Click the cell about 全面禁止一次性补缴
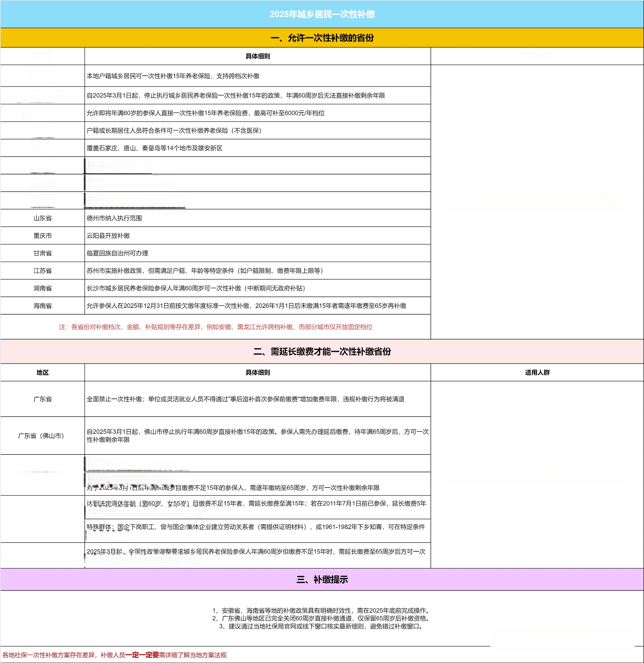 (245, 399)
